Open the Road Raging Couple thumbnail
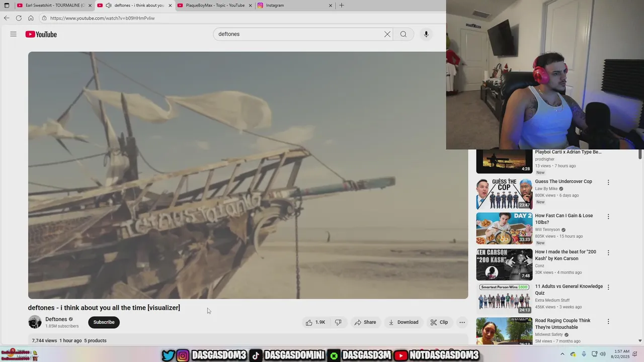 point(504,331)
